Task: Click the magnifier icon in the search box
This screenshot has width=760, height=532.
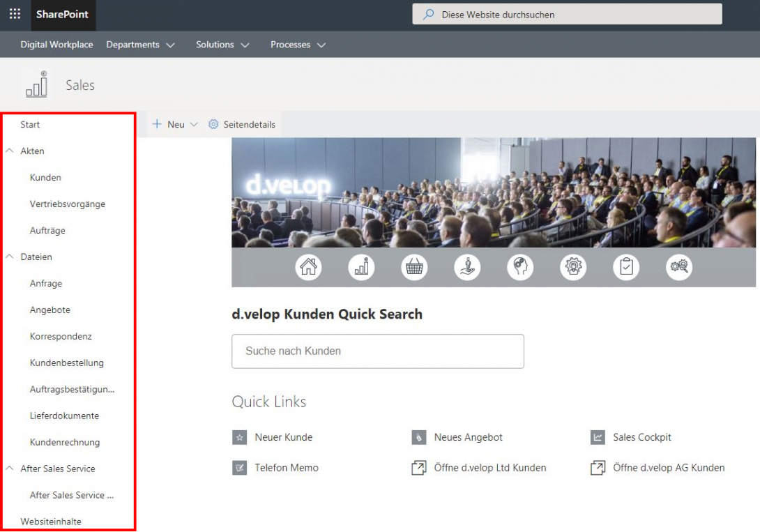Action: pos(429,15)
